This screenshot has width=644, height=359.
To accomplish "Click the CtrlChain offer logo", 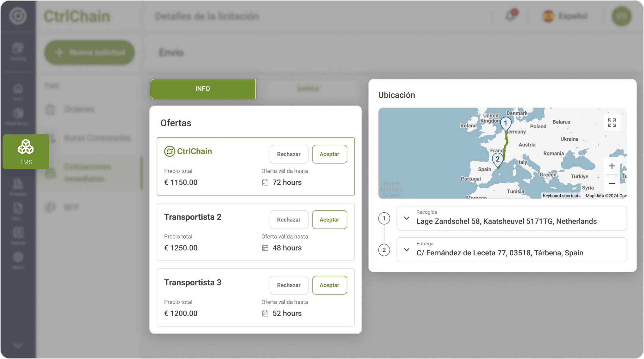I will click(188, 151).
